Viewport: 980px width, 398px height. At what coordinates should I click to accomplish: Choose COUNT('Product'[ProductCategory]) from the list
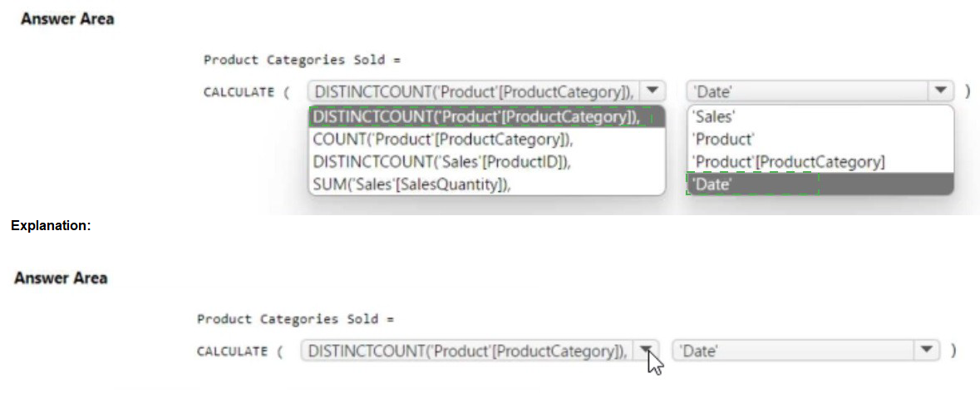443,140
